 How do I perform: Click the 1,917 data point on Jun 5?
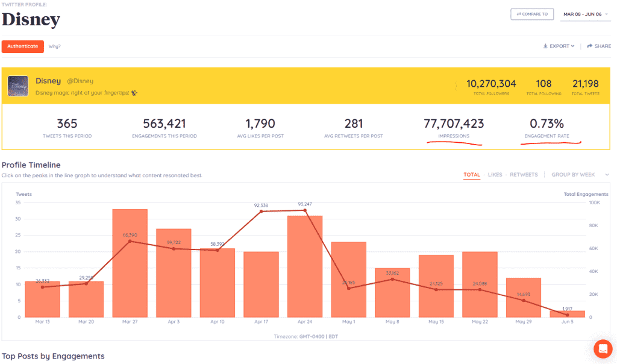pos(568,315)
